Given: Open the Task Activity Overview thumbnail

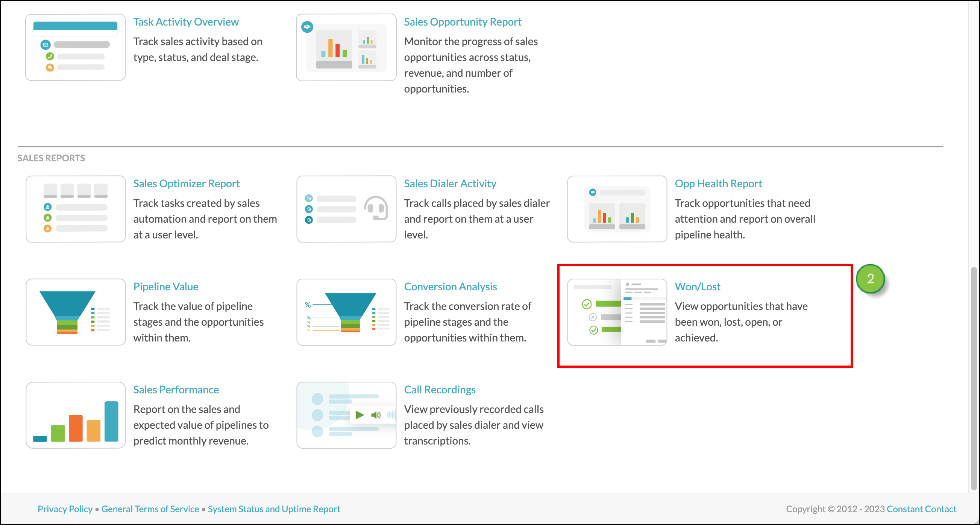Looking at the screenshot, I should click(x=75, y=47).
